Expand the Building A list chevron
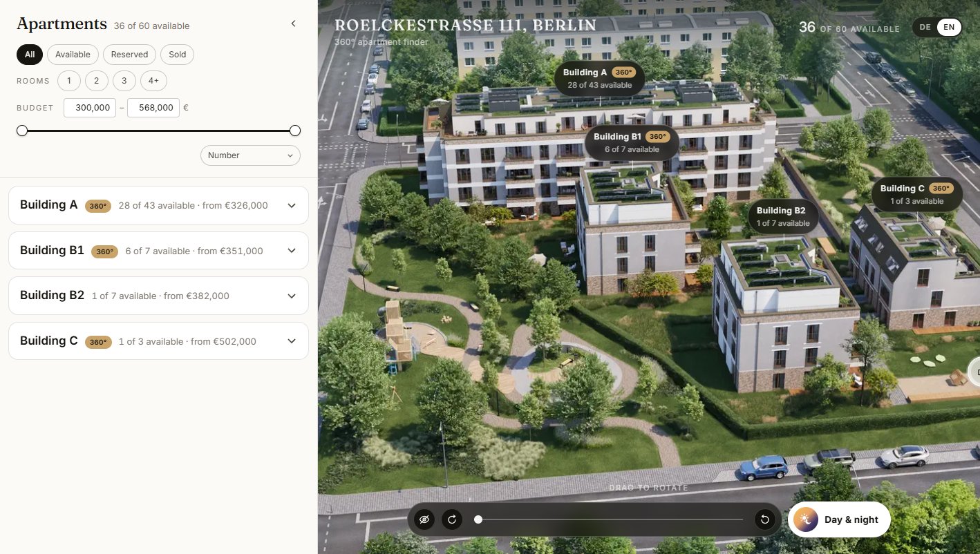Viewport: 980px width, 554px height. 292,205
